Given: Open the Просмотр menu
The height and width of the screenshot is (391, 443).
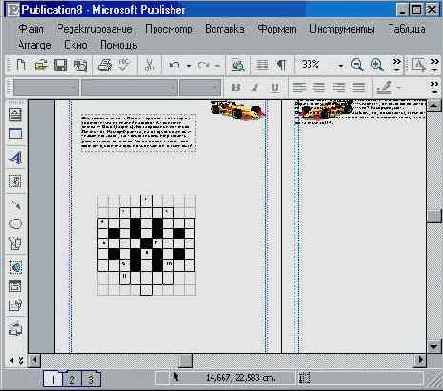Looking at the screenshot, I should click(x=169, y=29).
